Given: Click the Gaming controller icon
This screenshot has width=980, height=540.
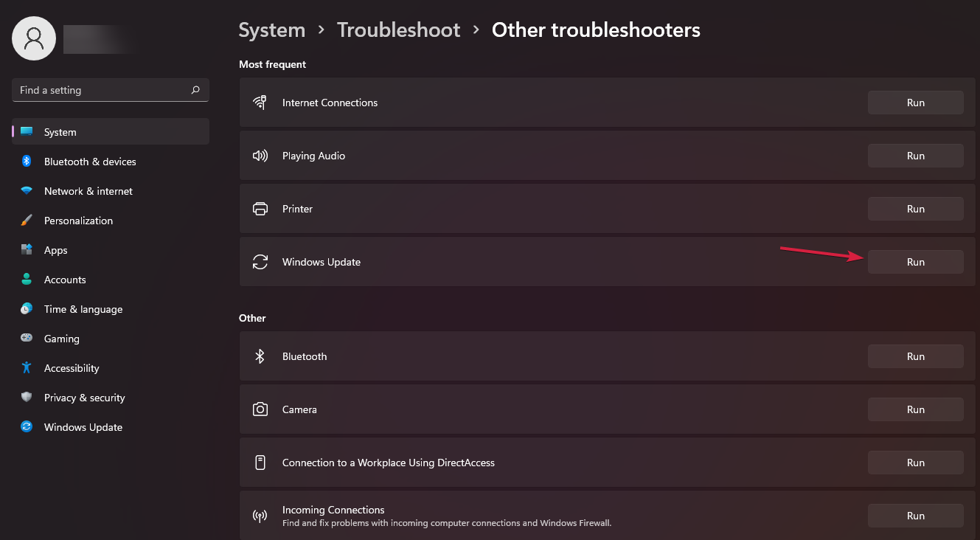Looking at the screenshot, I should click(x=27, y=339).
